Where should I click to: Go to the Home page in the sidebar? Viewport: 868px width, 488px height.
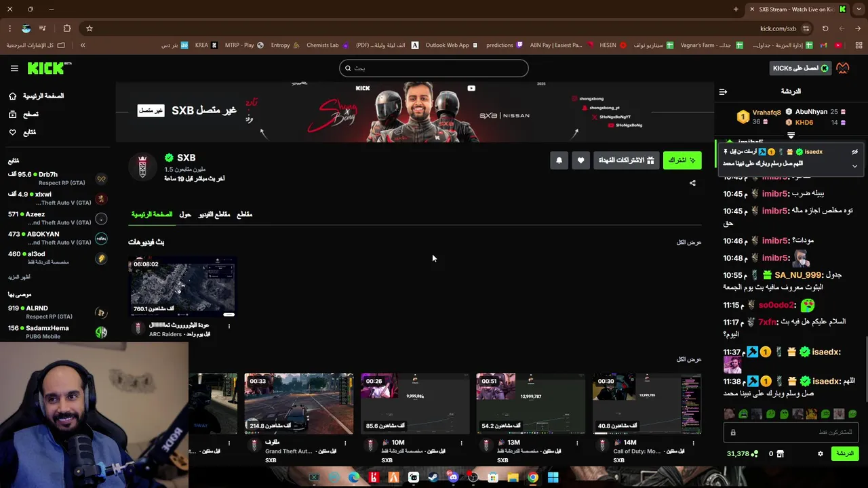pyautogui.click(x=36, y=96)
